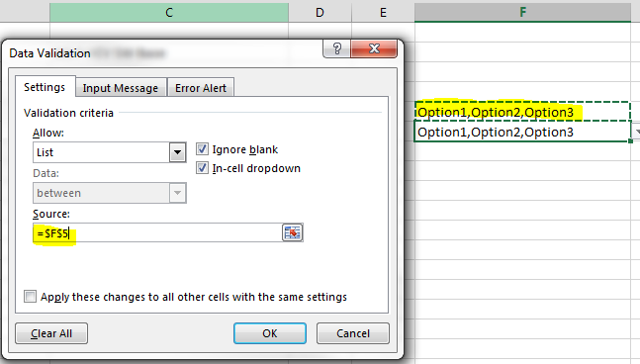Viewport: 640px width, 364px height.
Task: Enable Apply these changes to all other cells
Action: (30, 297)
